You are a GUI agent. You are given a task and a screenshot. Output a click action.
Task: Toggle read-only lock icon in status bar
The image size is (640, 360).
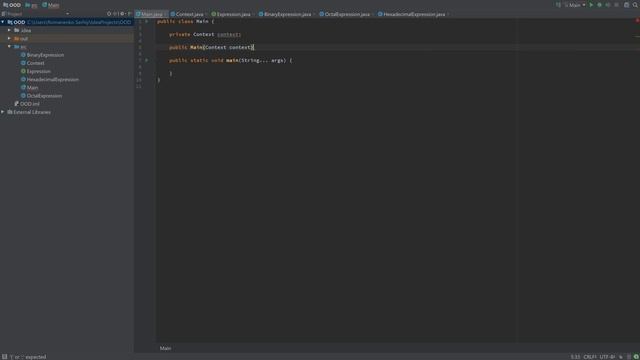[621, 357]
